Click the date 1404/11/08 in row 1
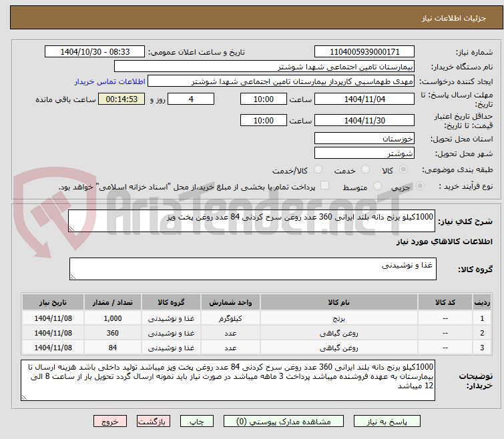Screen dimensions: 504x439 (x=53, y=318)
